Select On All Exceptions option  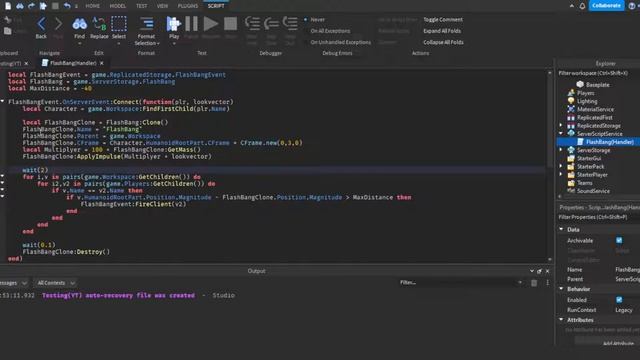click(327, 31)
